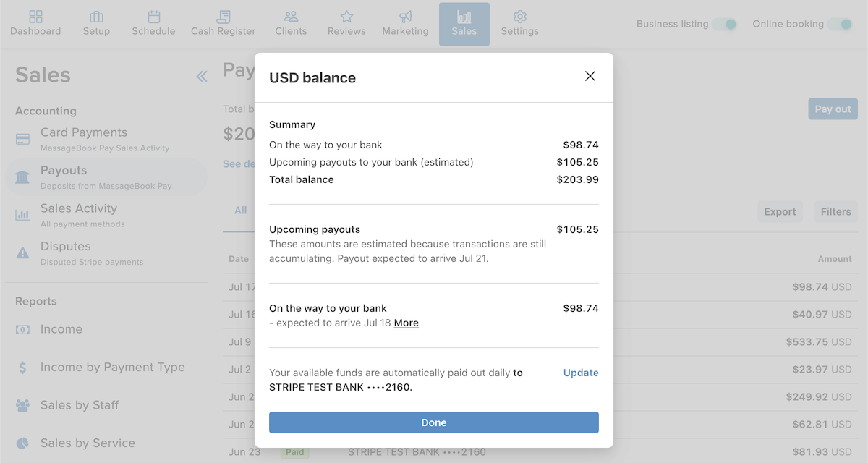Click the Card Payments credit card icon
Viewport: 868px width, 463px height.
[22, 139]
